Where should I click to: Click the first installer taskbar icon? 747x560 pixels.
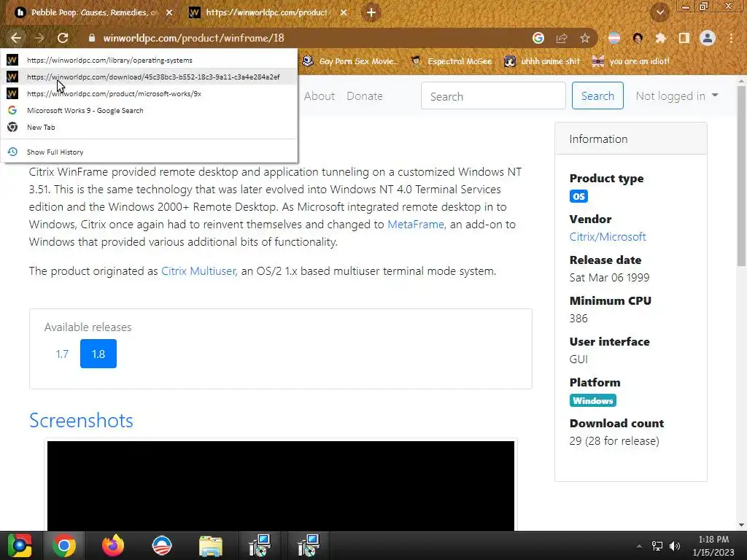point(260,545)
